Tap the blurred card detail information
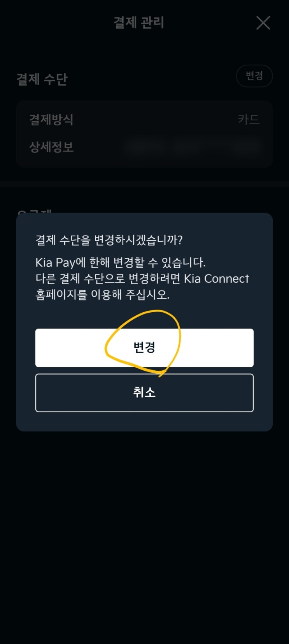Viewport: 289px width, 644px height. click(x=193, y=147)
